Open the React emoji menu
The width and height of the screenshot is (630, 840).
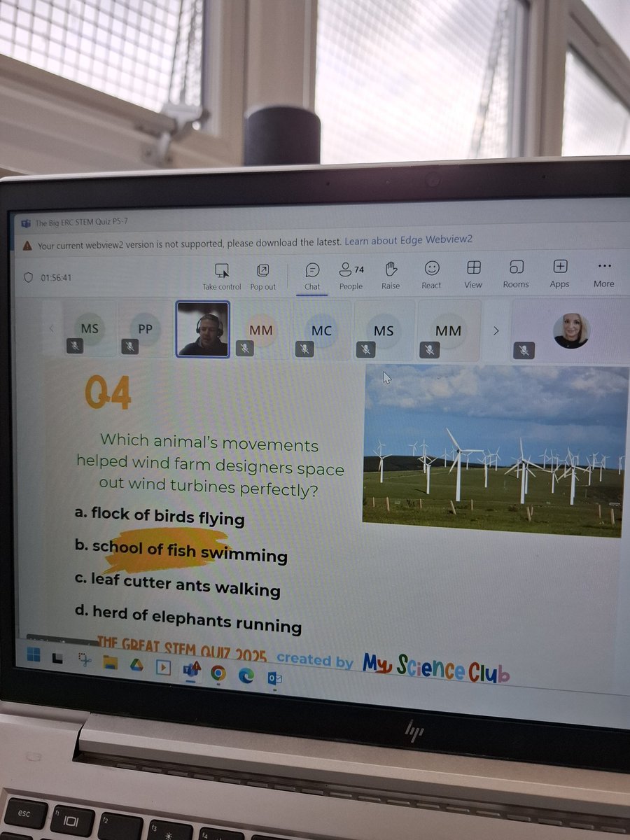click(431, 275)
